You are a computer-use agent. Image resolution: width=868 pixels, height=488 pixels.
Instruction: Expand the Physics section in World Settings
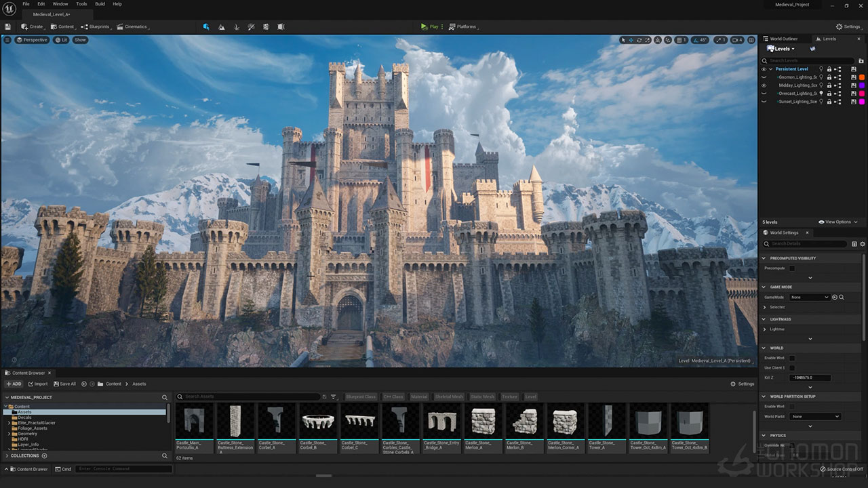(766, 435)
